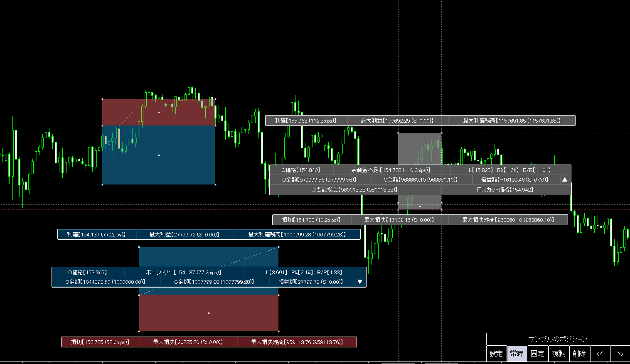
Task: Click the O価格 153.365 entry price field
Action: tap(88, 272)
